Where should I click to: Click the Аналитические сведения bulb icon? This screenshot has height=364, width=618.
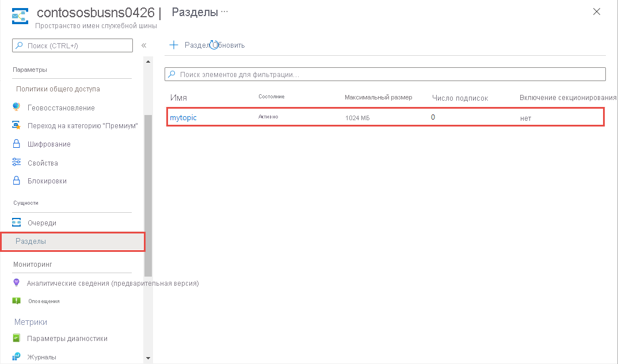[16, 282]
